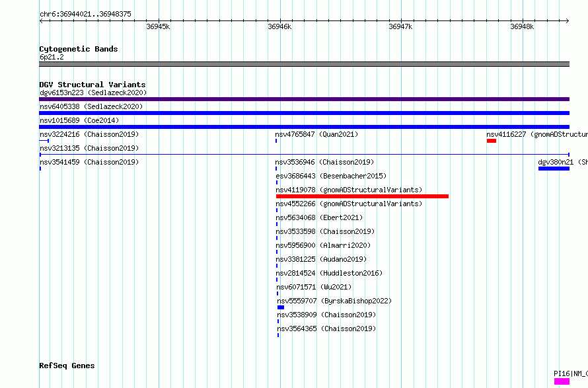Viewport: 588px width, 388px height.
Task: Click the nsv5559707 (ByrskaBishop2022) label
Action: pyautogui.click(x=334, y=301)
